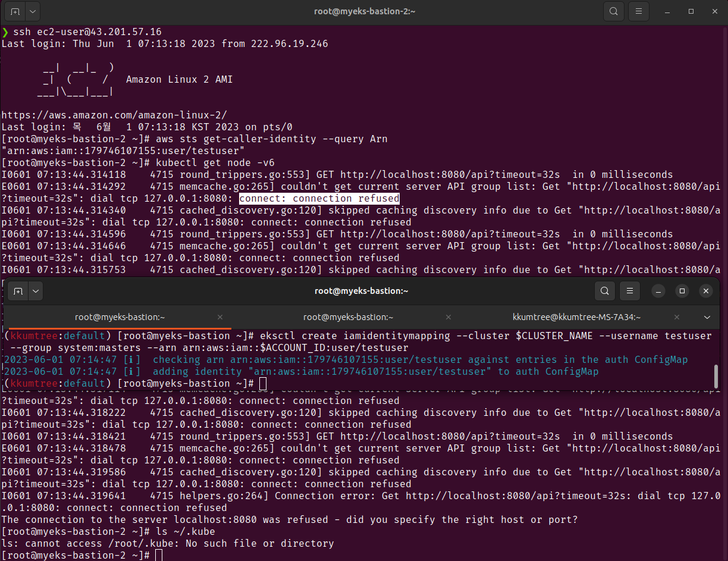The width and height of the screenshot is (728, 561).
Task: Click search icon in myeks-bastion front window
Action: pos(605,291)
